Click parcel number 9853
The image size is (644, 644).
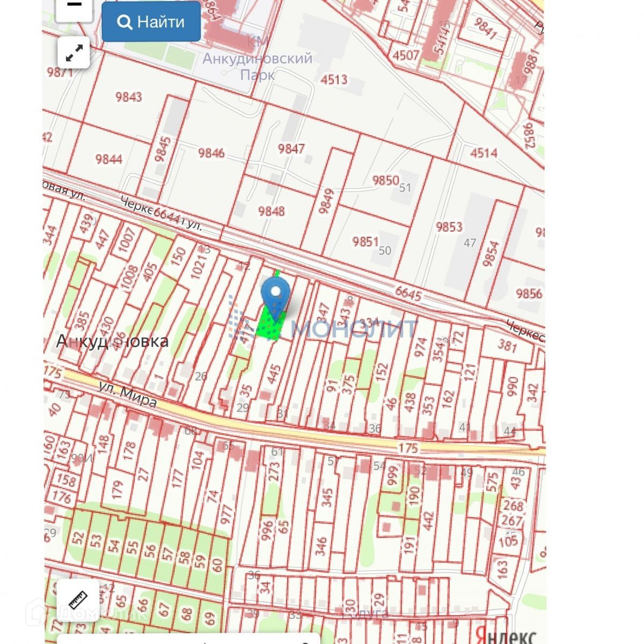pyautogui.click(x=449, y=226)
